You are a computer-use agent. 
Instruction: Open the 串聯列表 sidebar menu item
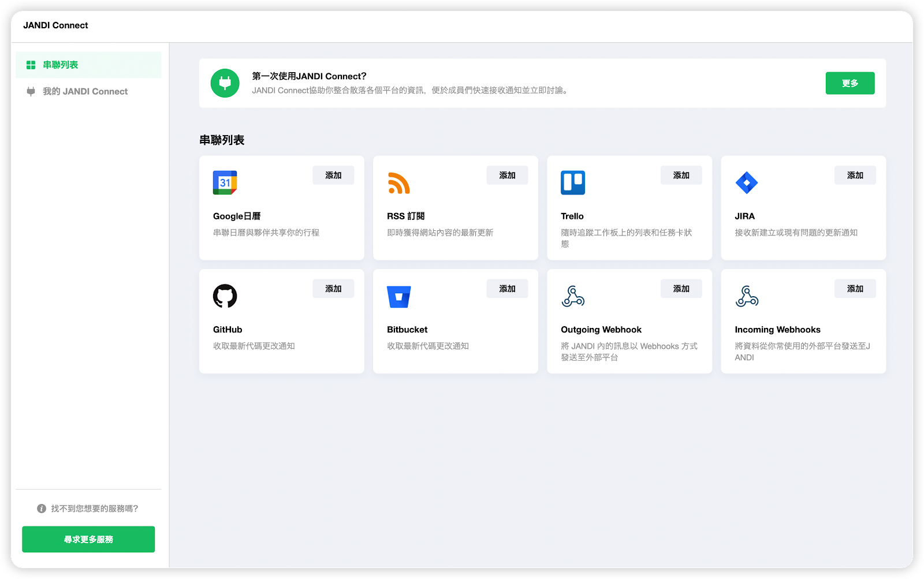[88, 65]
